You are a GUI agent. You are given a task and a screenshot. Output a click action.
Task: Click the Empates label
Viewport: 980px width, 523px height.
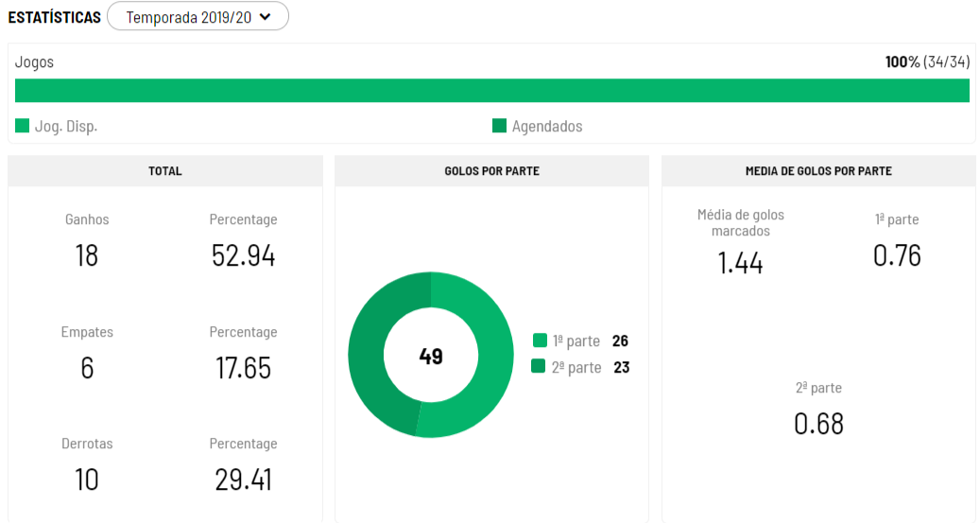[x=87, y=332]
